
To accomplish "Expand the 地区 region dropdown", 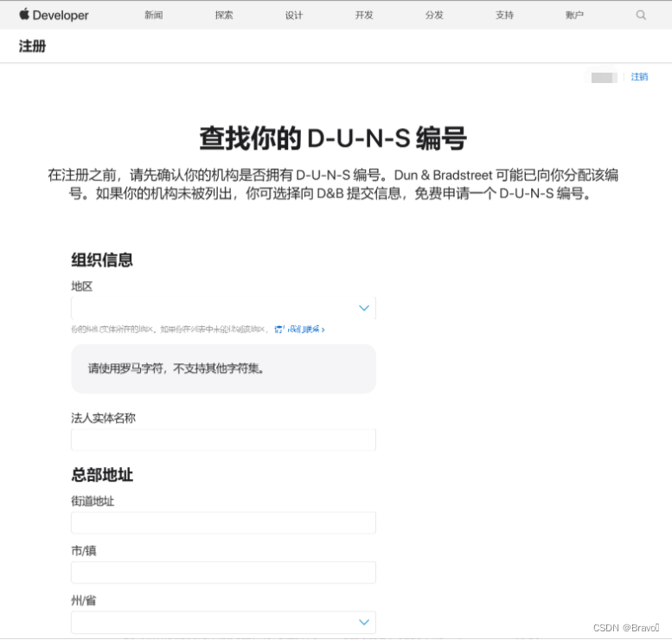I will (x=223, y=308).
